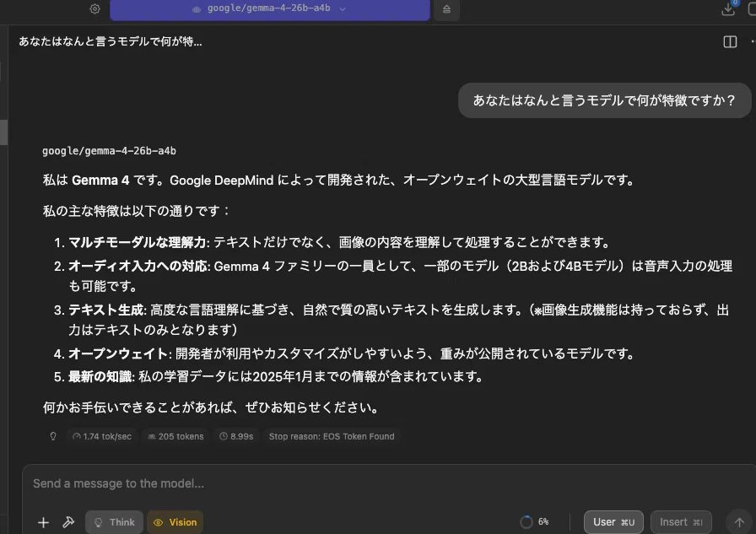Eject the loaded model
This screenshot has width=756, height=534.
pyautogui.click(x=446, y=9)
